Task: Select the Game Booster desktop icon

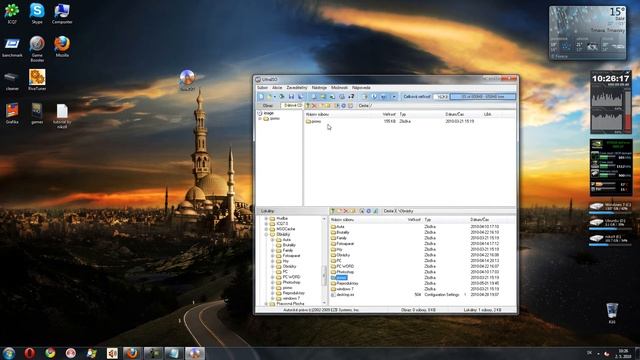Action: 37,49
